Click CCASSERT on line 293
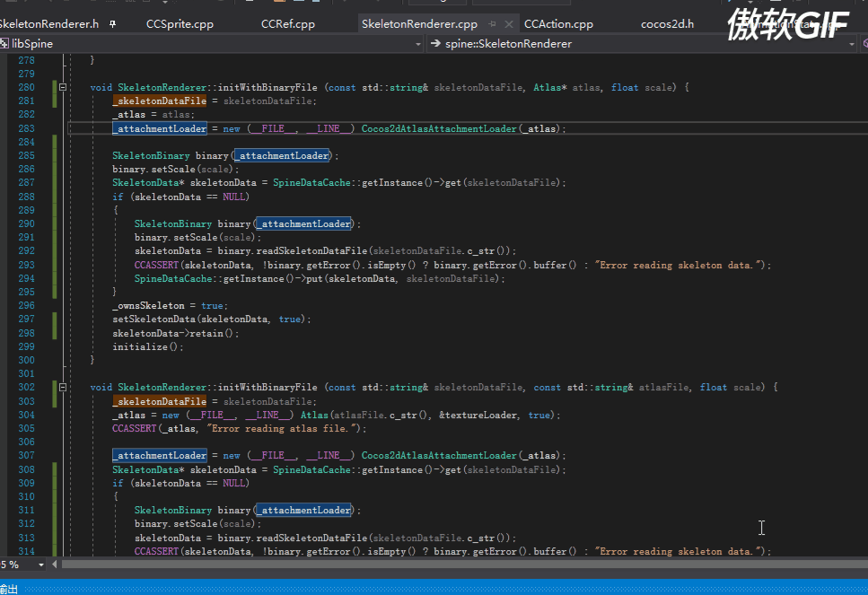868x595 pixels. [x=156, y=265]
